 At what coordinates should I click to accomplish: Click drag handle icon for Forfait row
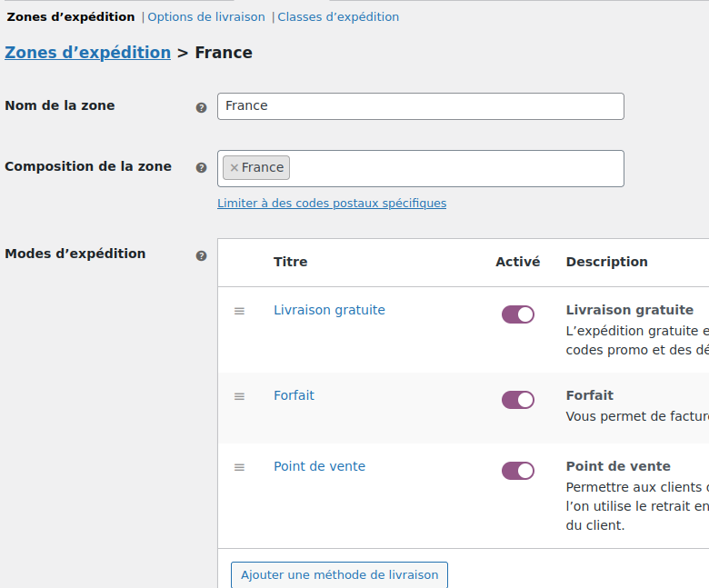[239, 396]
